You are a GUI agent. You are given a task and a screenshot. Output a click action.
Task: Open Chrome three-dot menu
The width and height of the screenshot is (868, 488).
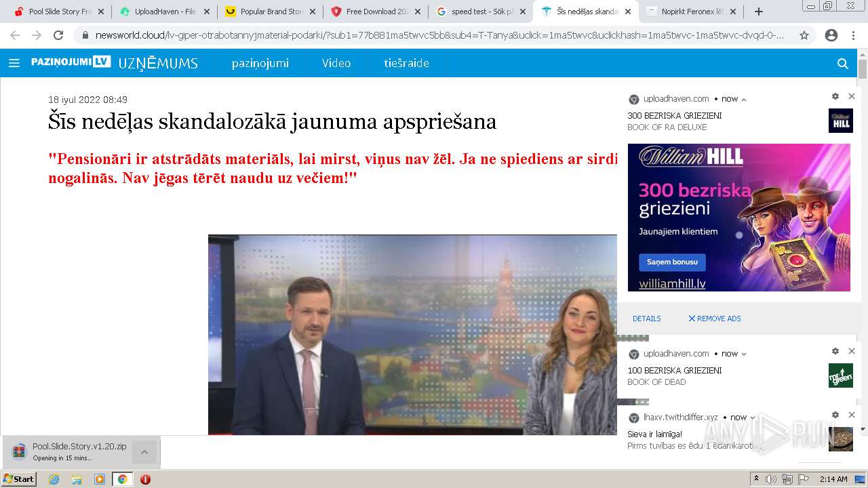[853, 35]
